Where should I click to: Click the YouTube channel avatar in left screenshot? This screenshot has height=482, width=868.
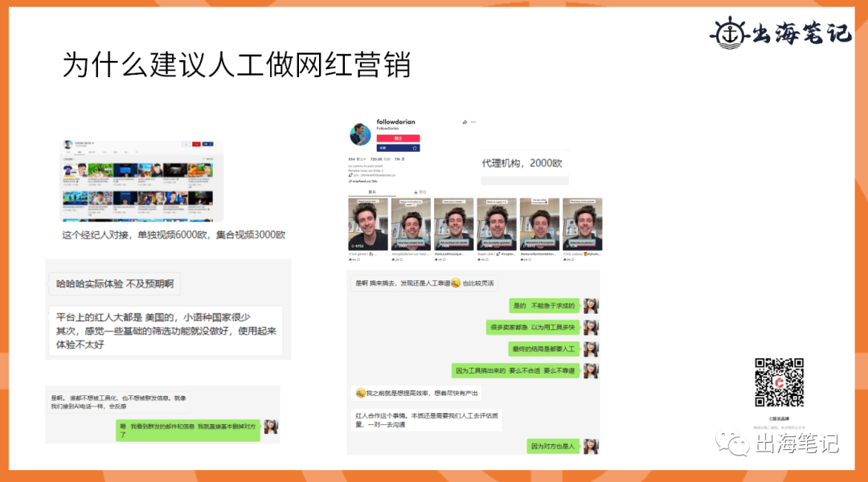click(x=68, y=145)
